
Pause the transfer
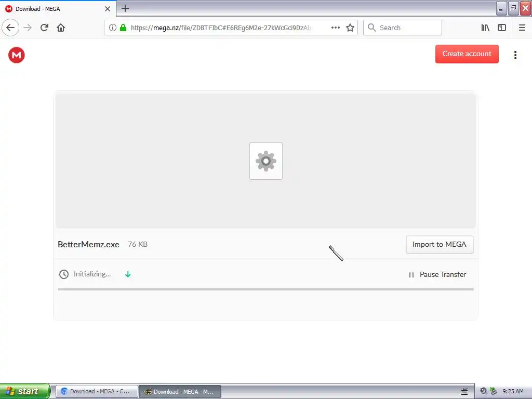tap(437, 274)
